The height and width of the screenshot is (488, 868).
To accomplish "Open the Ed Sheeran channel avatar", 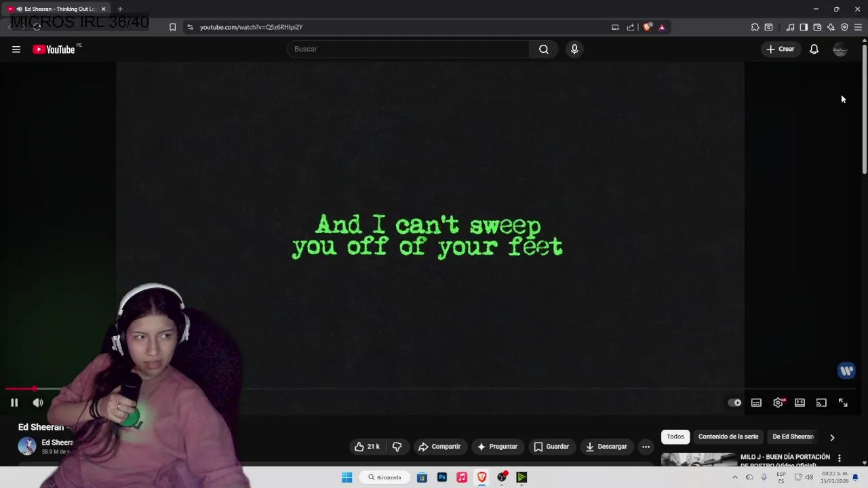I will point(27,446).
